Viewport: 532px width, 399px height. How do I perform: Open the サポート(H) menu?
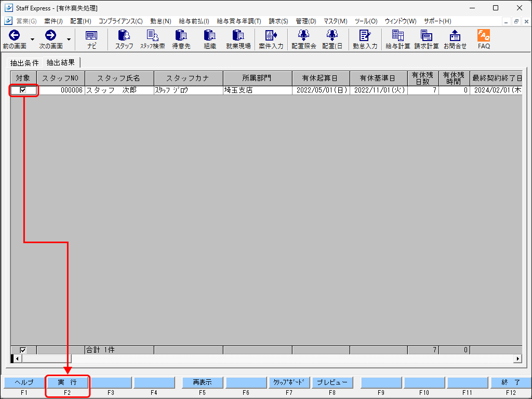click(437, 21)
